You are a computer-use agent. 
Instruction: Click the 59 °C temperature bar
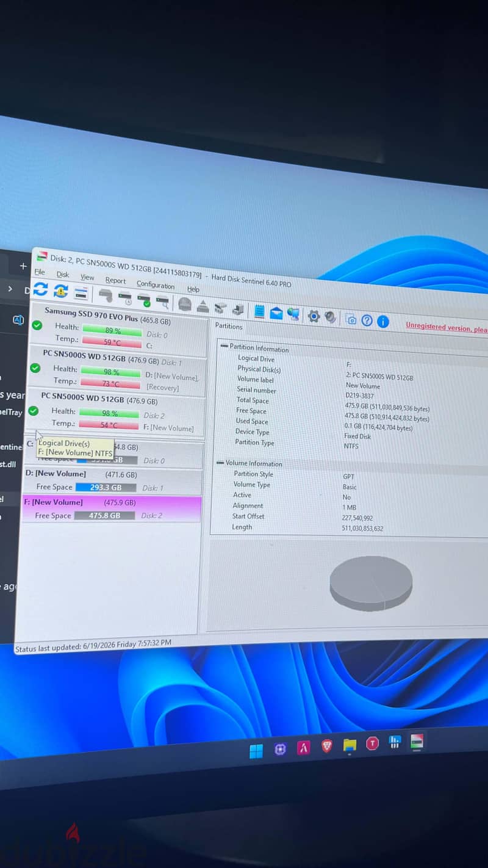point(112,342)
